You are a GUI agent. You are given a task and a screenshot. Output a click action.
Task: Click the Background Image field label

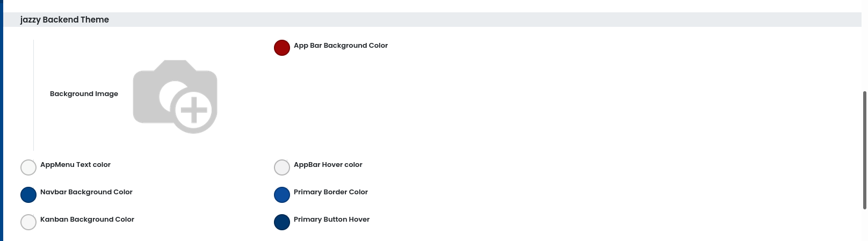coord(84,94)
